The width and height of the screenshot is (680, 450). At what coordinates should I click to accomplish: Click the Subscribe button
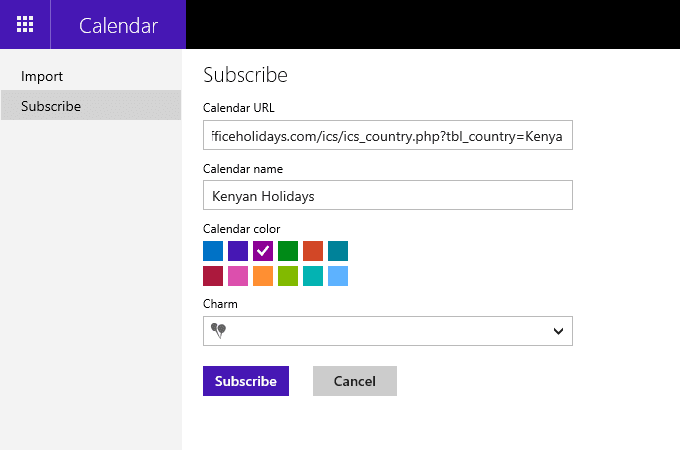[246, 381]
